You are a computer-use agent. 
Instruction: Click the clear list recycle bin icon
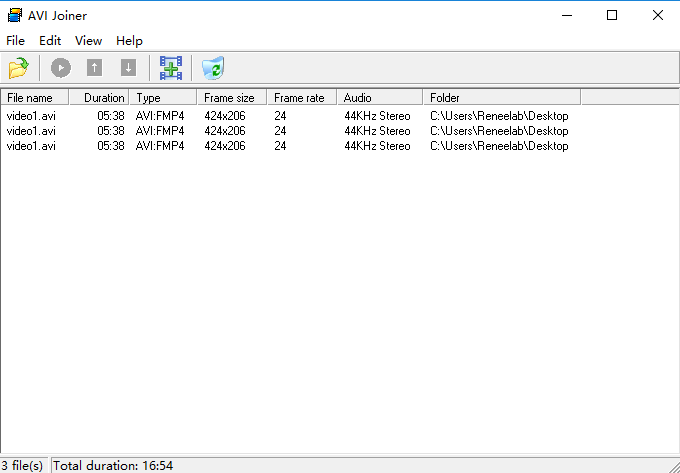[x=212, y=68]
